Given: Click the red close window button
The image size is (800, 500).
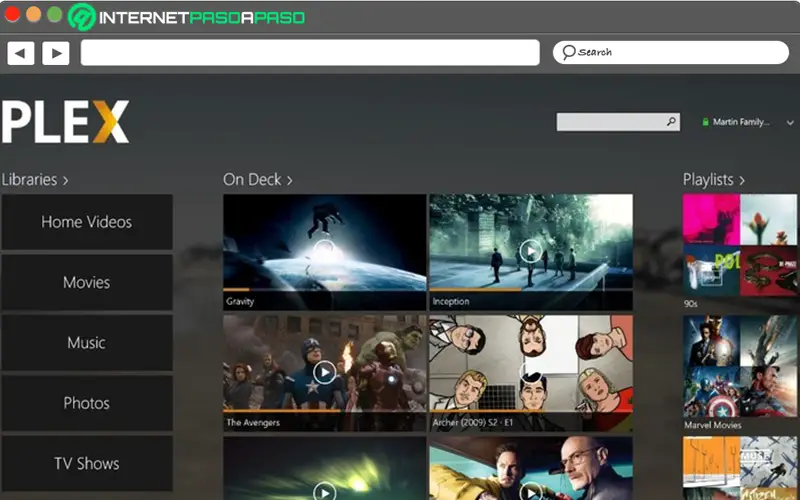Looking at the screenshot, I should point(12,15).
